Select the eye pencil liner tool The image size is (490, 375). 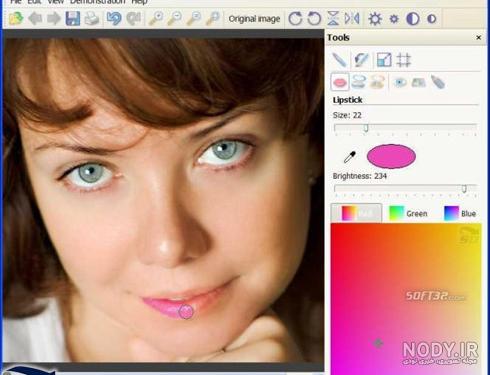tap(438, 82)
